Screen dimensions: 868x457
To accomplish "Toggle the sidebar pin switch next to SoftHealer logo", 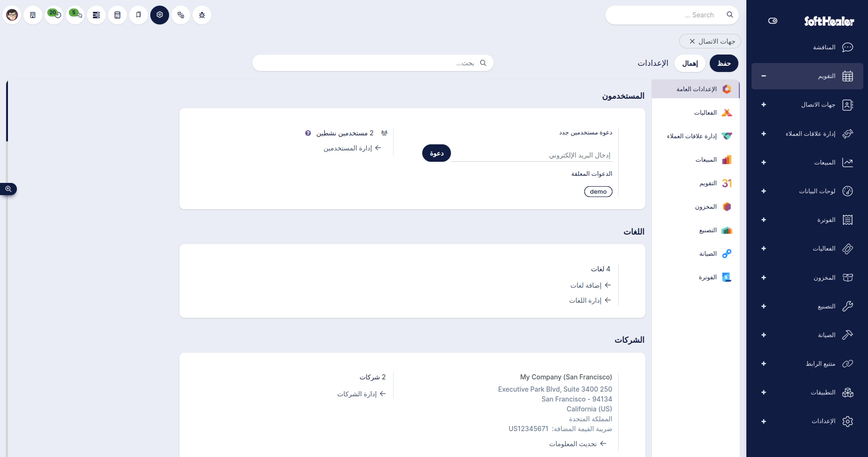I will pos(773,21).
